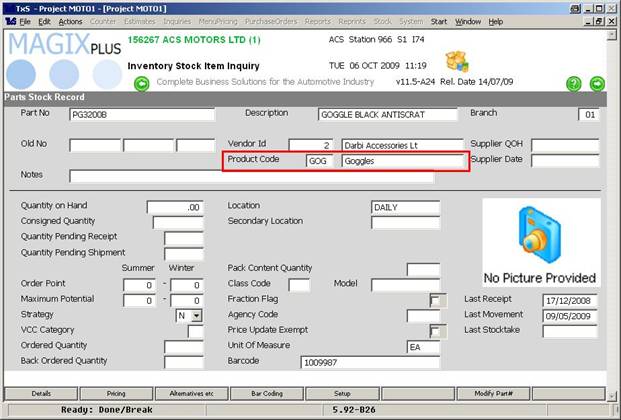Click the Quantity Pending Shipment field
The width and height of the screenshot is (621, 420).
184,254
